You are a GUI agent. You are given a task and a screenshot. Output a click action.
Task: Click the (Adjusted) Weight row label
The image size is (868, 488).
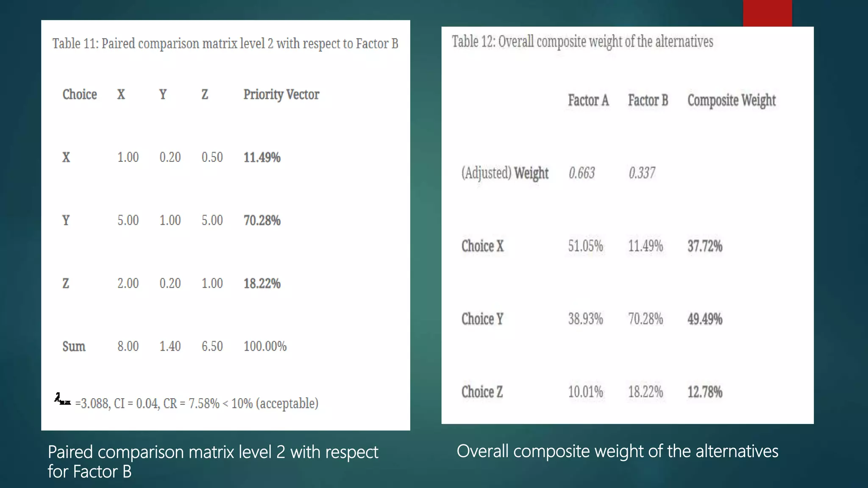click(504, 173)
